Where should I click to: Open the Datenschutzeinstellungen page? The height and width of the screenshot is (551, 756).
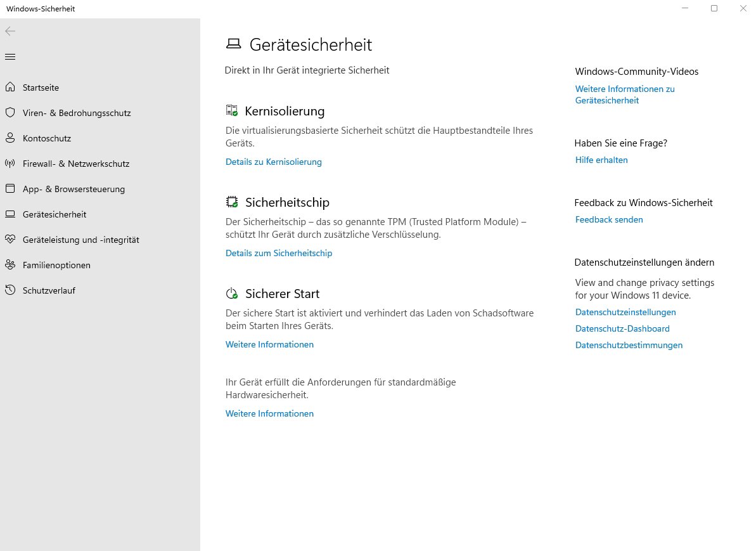[625, 312]
